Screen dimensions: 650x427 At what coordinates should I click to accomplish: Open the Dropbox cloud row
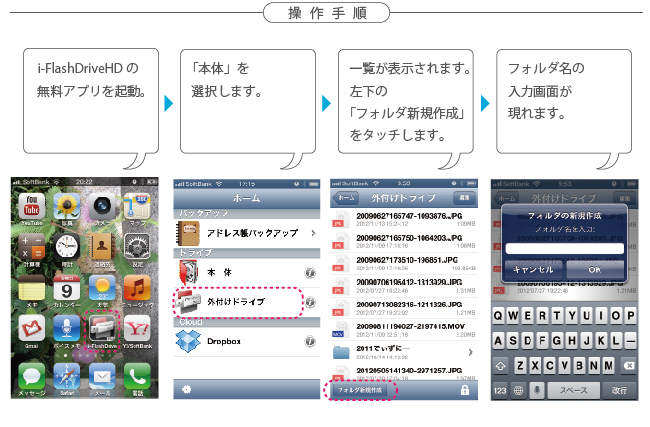point(247,342)
